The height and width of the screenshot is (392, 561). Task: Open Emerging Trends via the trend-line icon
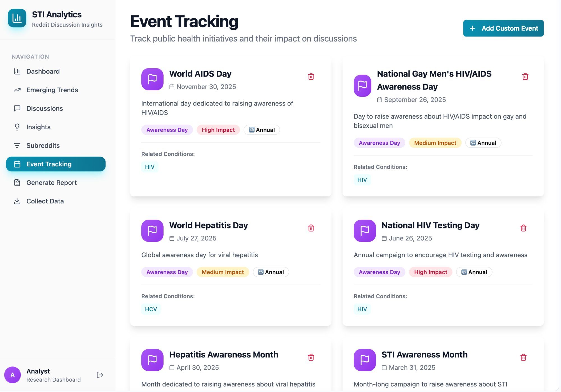[x=17, y=90]
